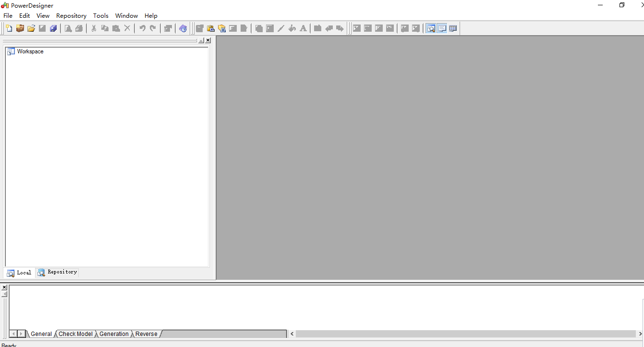Click the output pane horizontal scrollbar track
The width and height of the screenshot is (644, 347).
(466, 334)
